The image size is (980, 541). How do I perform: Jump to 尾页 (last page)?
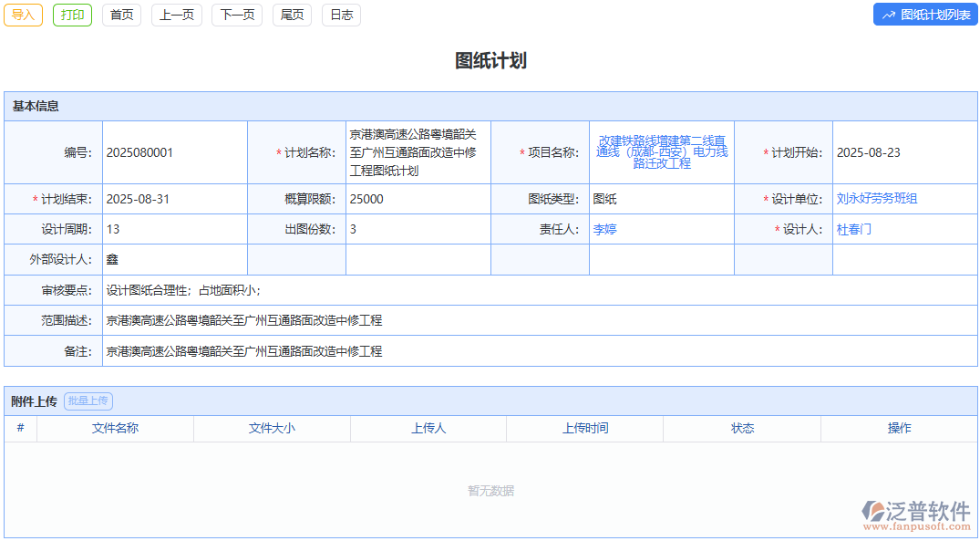pyautogui.click(x=291, y=15)
